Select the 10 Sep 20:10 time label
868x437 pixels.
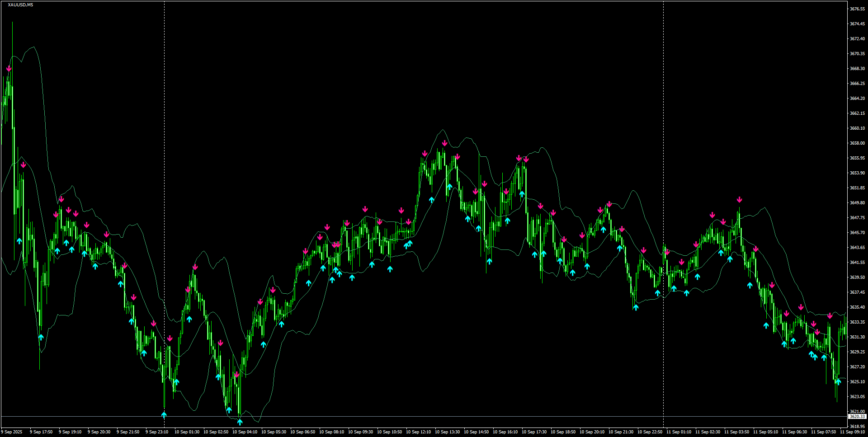tap(592, 432)
